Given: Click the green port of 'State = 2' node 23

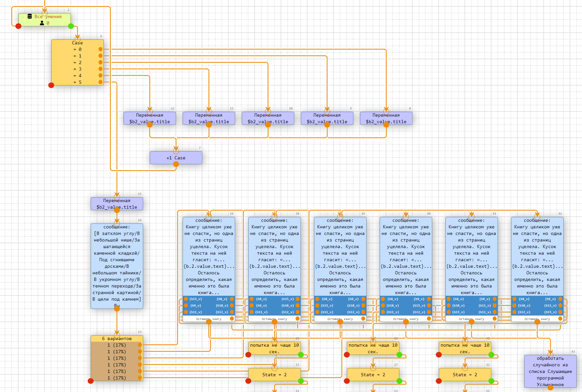Looking at the screenshot, I should (x=301, y=381).
